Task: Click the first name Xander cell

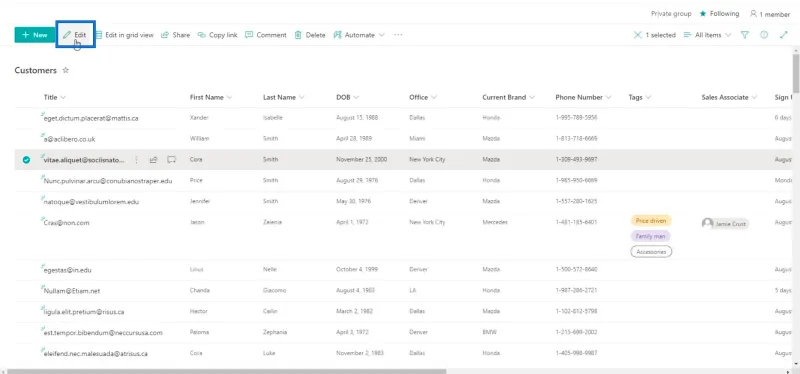Action: (199, 118)
